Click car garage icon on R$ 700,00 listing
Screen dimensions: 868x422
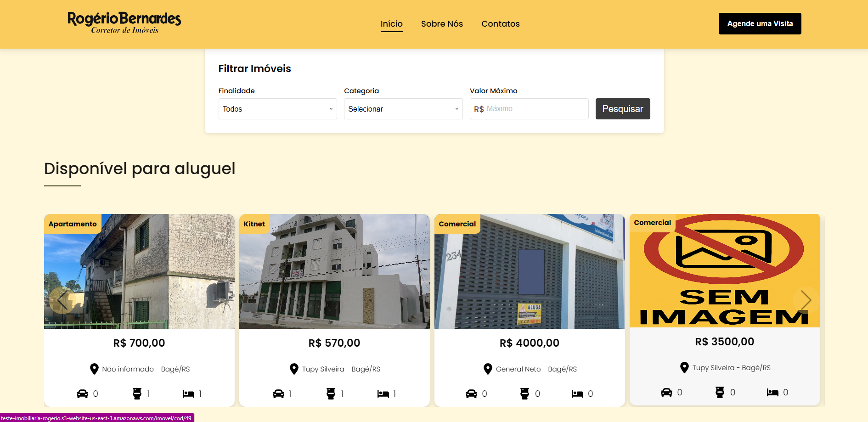(x=82, y=394)
